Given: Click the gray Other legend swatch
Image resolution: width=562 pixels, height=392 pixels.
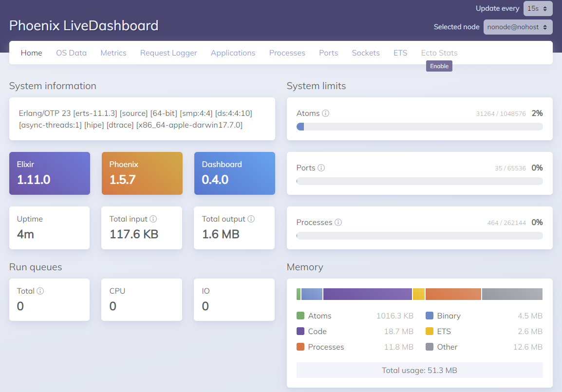Looking at the screenshot, I should coord(430,347).
